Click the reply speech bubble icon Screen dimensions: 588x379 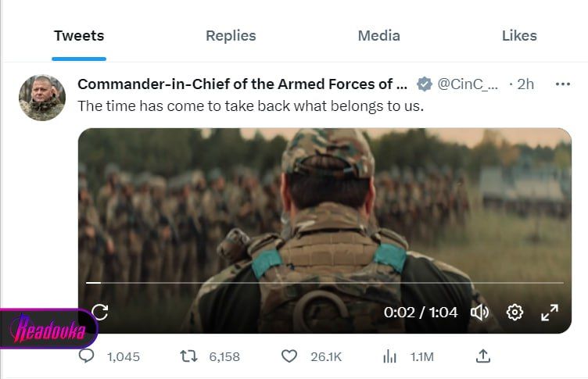(88, 356)
